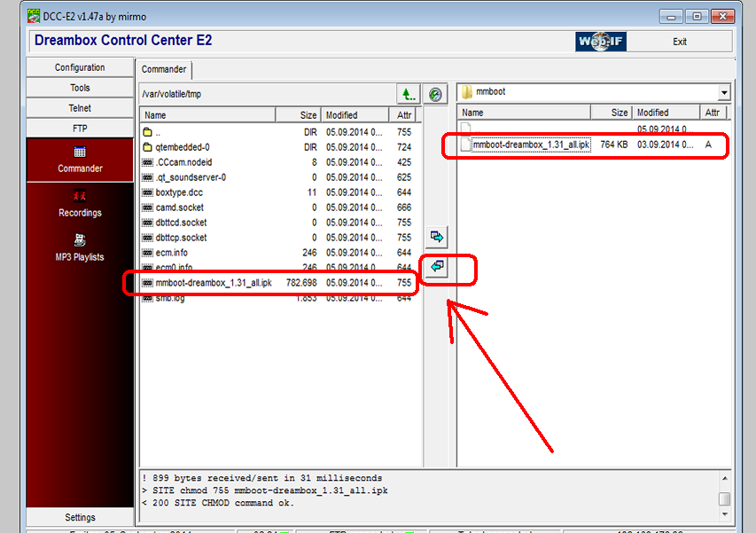This screenshot has width=756, height=533.
Task: Select the .qt_soundserver-0 file row
Action: click(x=277, y=177)
